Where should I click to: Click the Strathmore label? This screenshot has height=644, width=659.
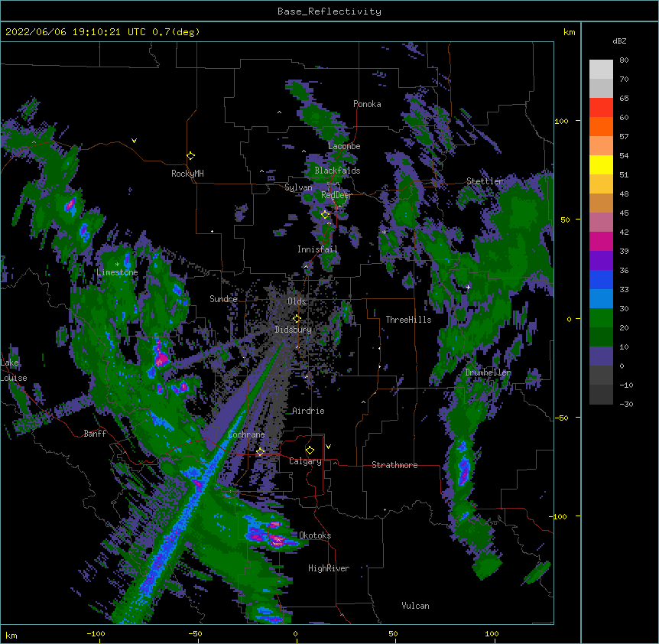pyautogui.click(x=394, y=465)
